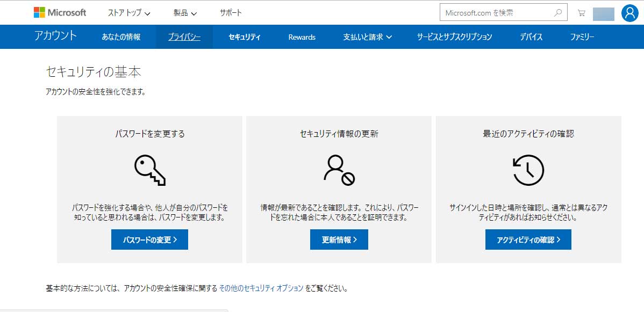Image resolution: width=644 pixels, height=312 pixels.
Task: Open the Rewards tab
Action: coord(302,37)
